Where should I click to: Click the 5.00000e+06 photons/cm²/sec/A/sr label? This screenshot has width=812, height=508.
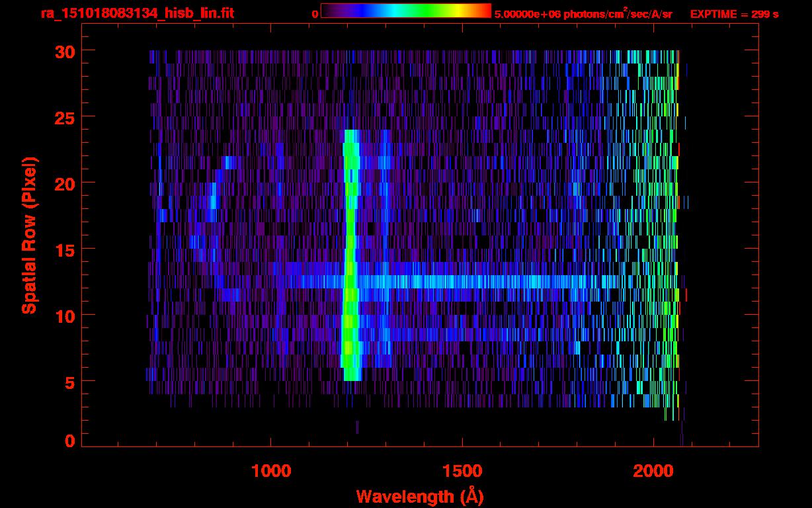pos(583,13)
